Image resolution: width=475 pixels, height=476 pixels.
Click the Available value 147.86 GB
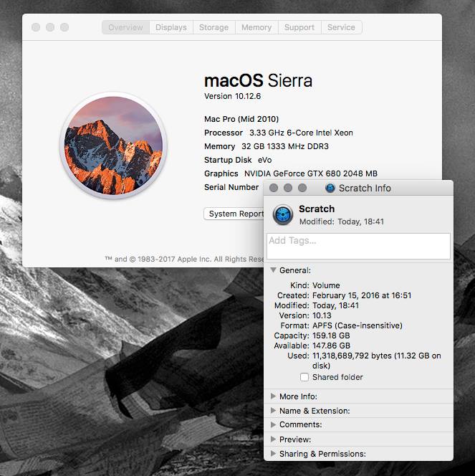[x=331, y=346]
